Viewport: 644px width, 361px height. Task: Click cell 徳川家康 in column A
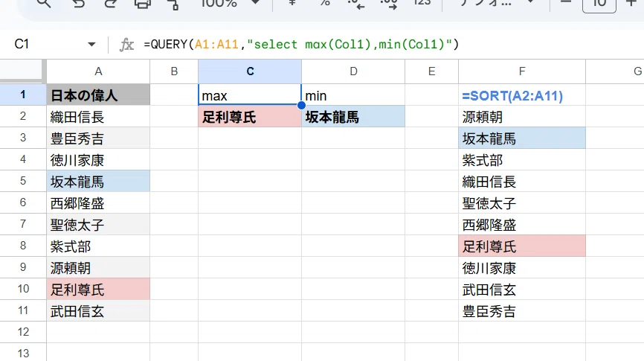pos(98,159)
